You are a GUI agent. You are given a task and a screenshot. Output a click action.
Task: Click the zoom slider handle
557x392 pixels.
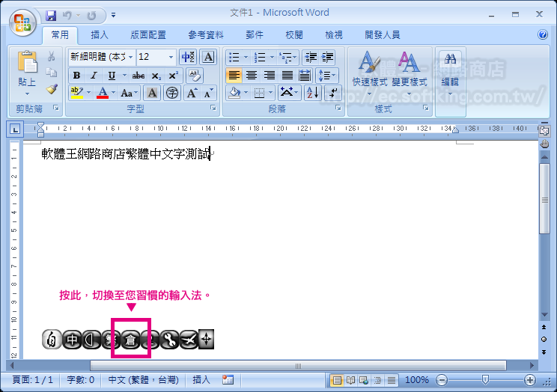pos(486,380)
